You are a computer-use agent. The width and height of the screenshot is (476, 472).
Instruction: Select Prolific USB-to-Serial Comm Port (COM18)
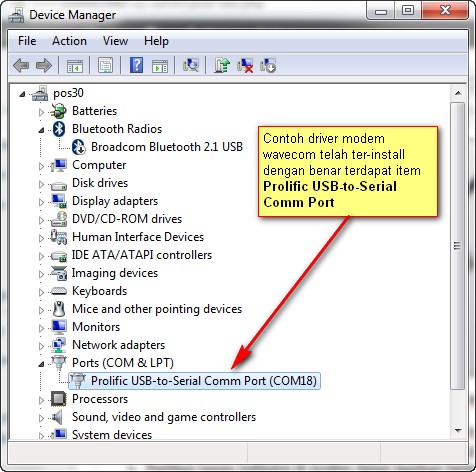click(194, 381)
